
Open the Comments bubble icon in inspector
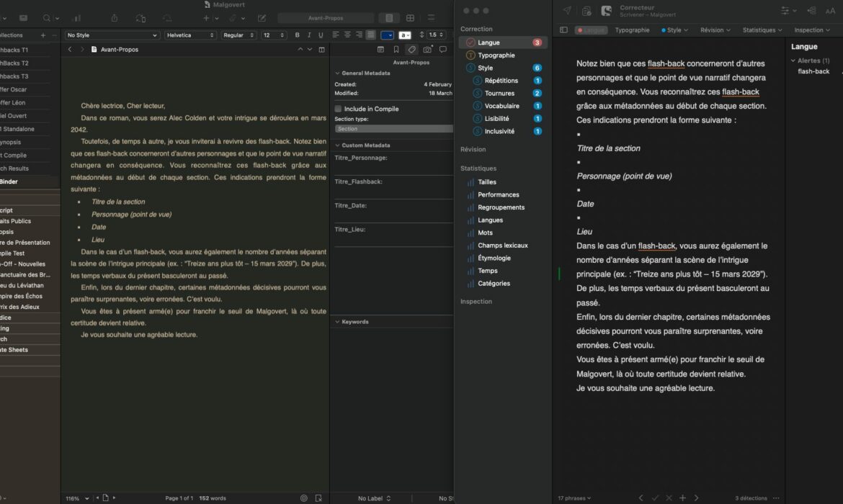(x=443, y=50)
